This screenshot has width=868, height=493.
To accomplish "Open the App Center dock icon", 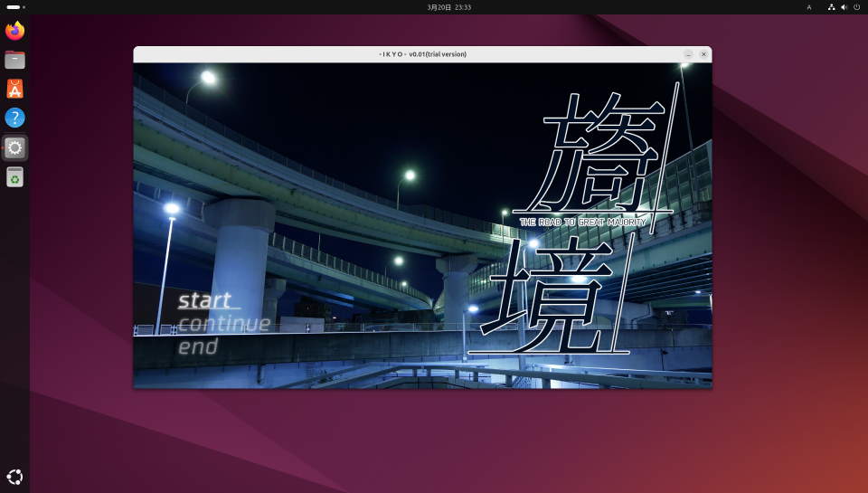I will [14, 89].
